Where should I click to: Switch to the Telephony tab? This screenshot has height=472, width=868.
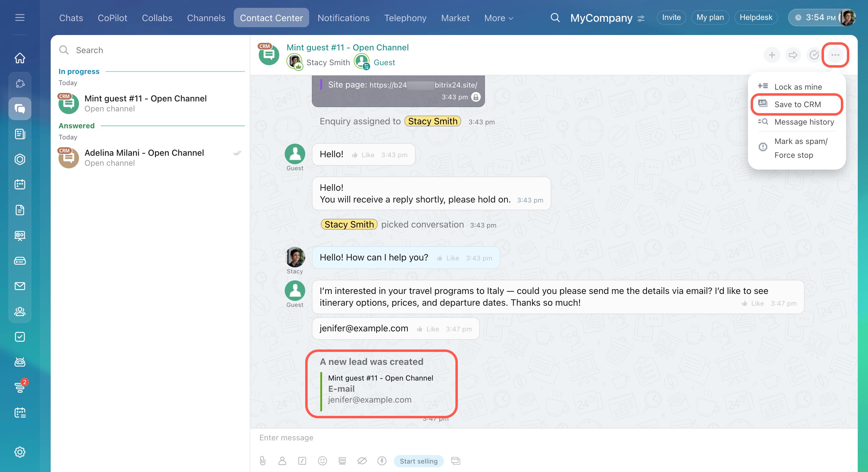405,18
